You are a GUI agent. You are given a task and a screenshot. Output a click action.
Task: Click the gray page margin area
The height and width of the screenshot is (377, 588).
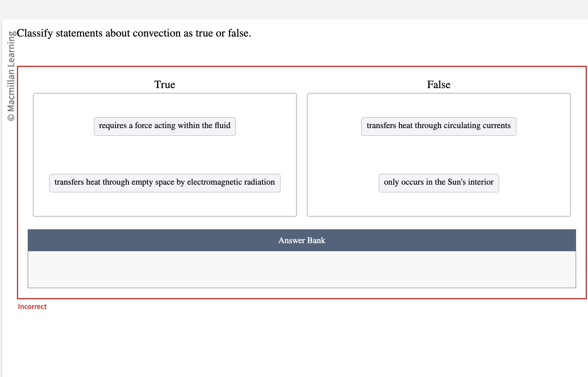coord(292,8)
